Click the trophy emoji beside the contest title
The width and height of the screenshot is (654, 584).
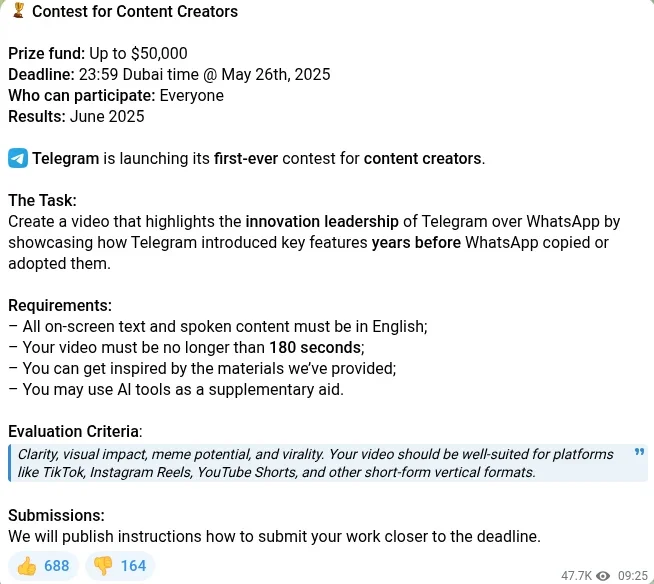18,10
